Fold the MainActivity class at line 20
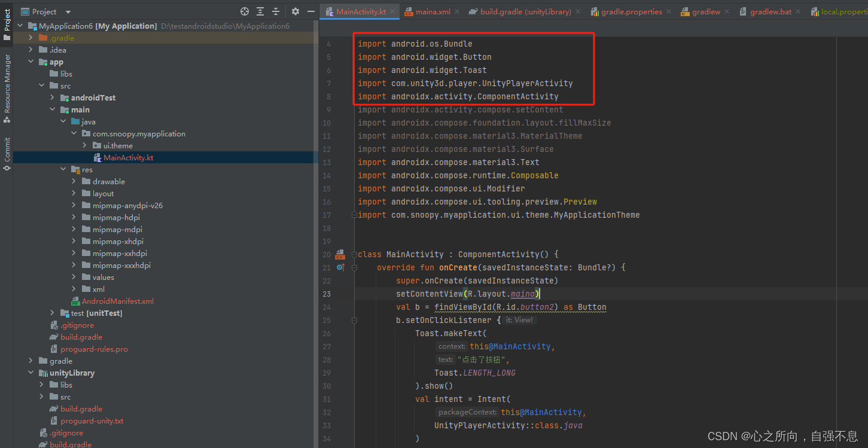 pyautogui.click(x=354, y=254)
